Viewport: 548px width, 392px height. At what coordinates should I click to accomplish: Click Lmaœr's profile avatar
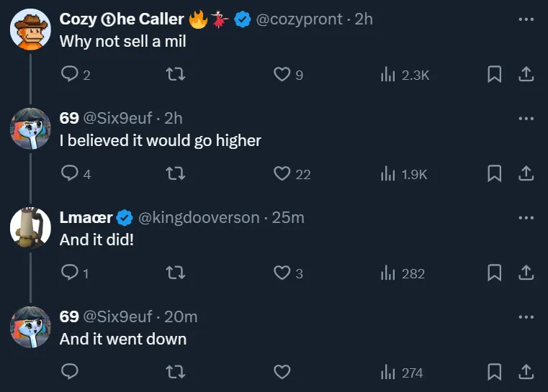tap(30, 229)
